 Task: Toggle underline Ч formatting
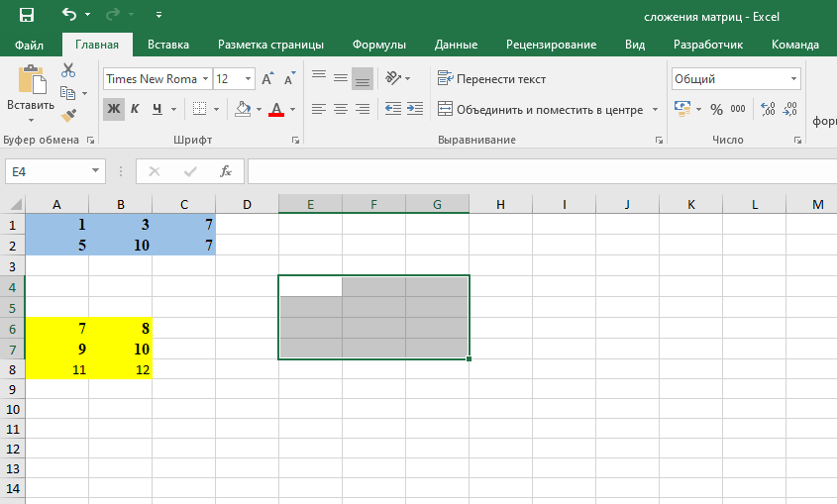[157, 109]
